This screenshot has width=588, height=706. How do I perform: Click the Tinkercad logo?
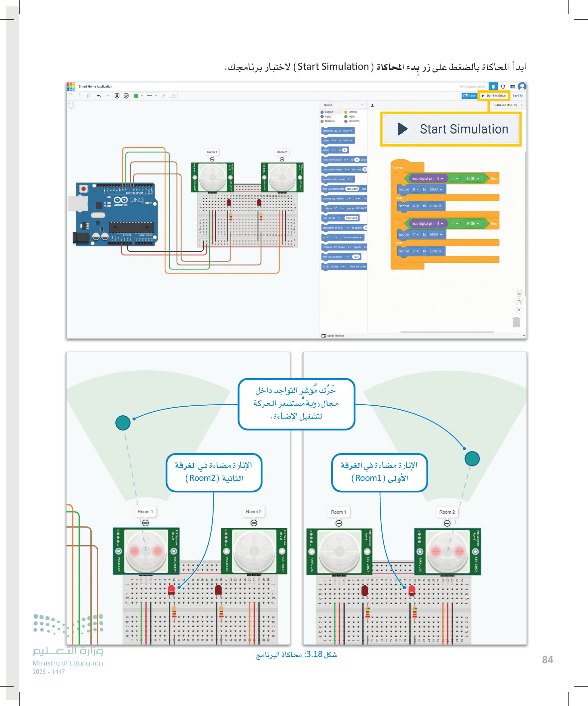pyautogui.click(x=71, y=86)
